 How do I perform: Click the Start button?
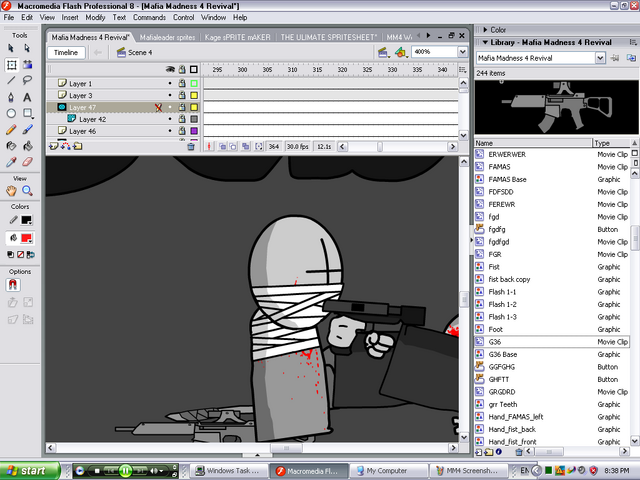pyautogui.click(x=30, y=471)
